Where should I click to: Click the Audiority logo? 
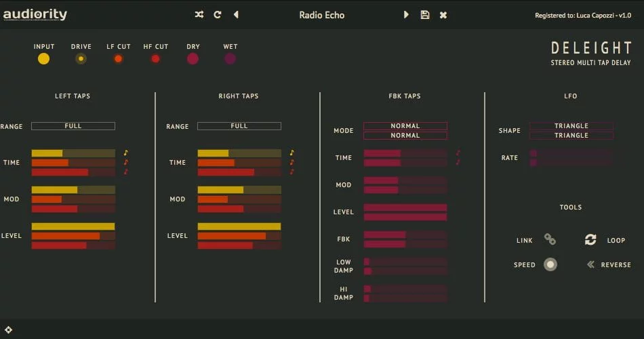click(x=35, y=14)
